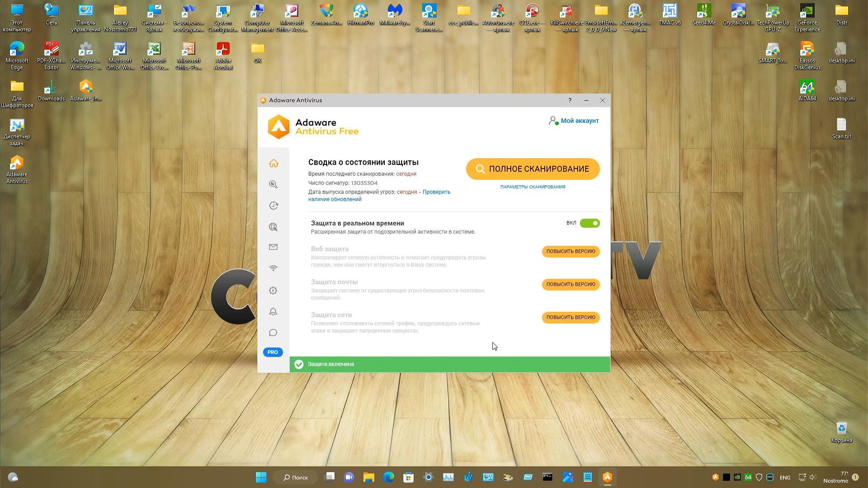Image resolution: width=868 pixels, height=488 pixels.
Task: Toggle real-time protection off
Action: pos(590,223)
